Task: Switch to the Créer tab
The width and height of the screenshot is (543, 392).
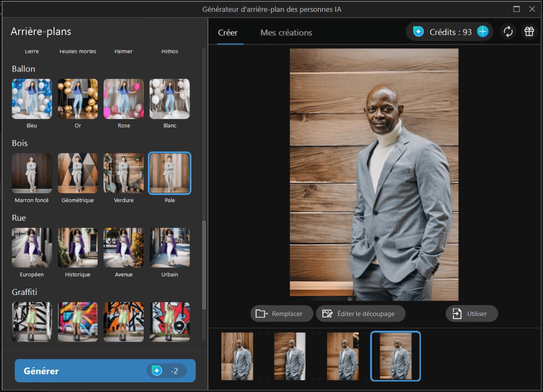Action: [x=228, y=32]
